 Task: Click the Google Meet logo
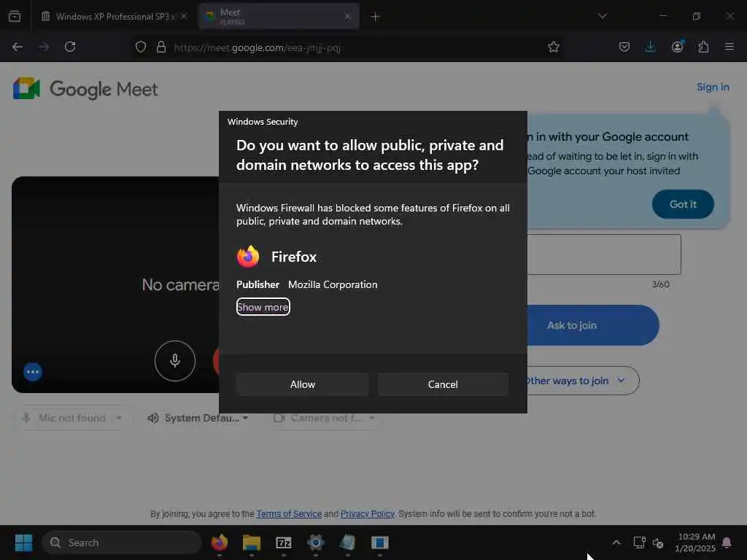pyautogui.click(x=85, y=88)
